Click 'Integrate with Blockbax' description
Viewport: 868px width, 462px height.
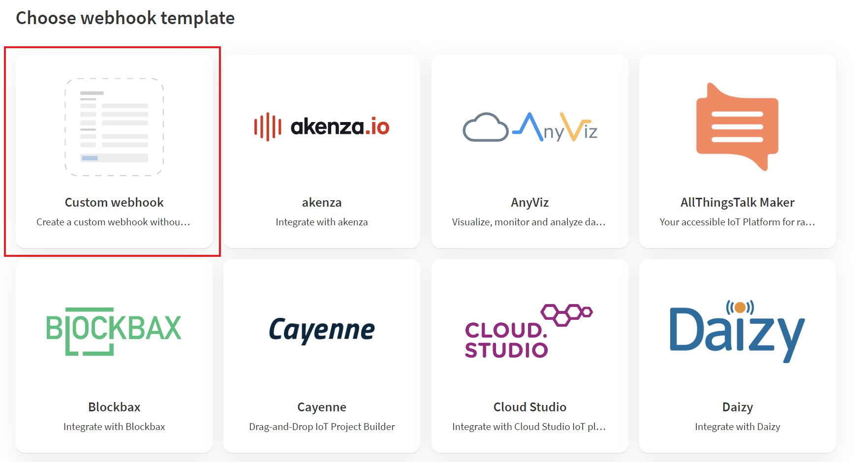pos(114,427)
